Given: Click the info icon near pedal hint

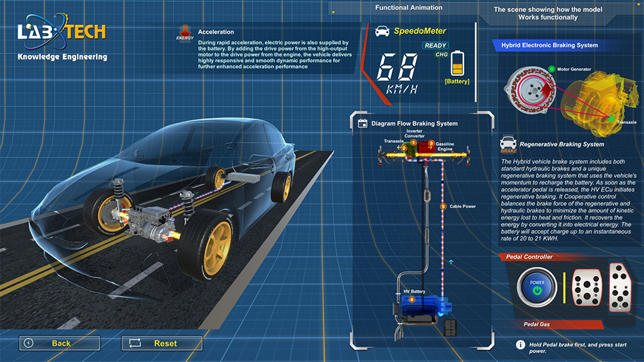Looking at the screenshot, I should [521, 345].
